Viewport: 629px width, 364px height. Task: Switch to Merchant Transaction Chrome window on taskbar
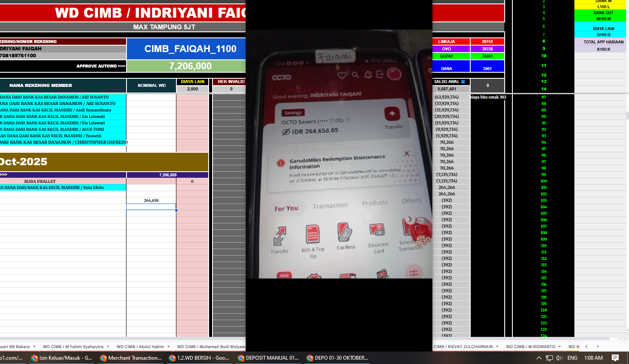(131, 358)
